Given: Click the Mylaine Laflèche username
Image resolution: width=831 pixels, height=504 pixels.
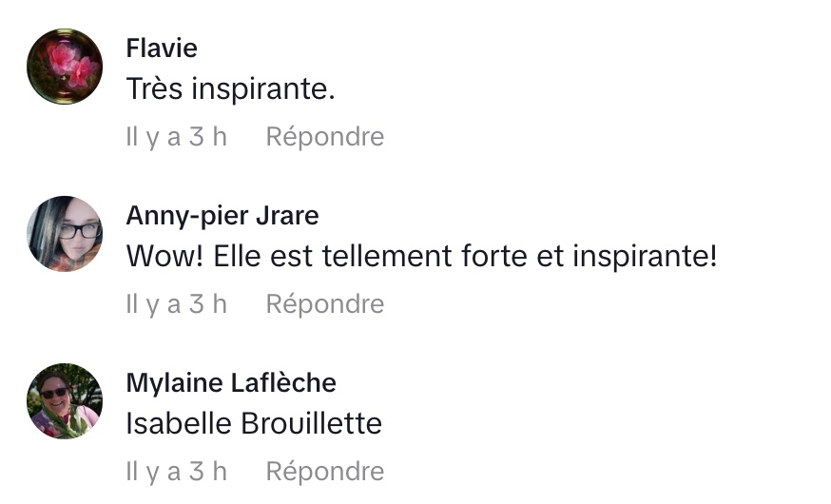Looking at the screenshot, I should click(x=231, y=383).
